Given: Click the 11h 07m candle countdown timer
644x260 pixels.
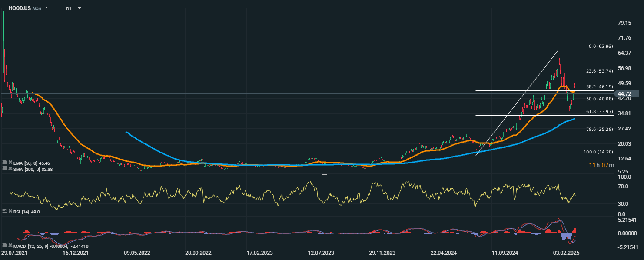Looking at the screenshot, I should click(601, 165).
